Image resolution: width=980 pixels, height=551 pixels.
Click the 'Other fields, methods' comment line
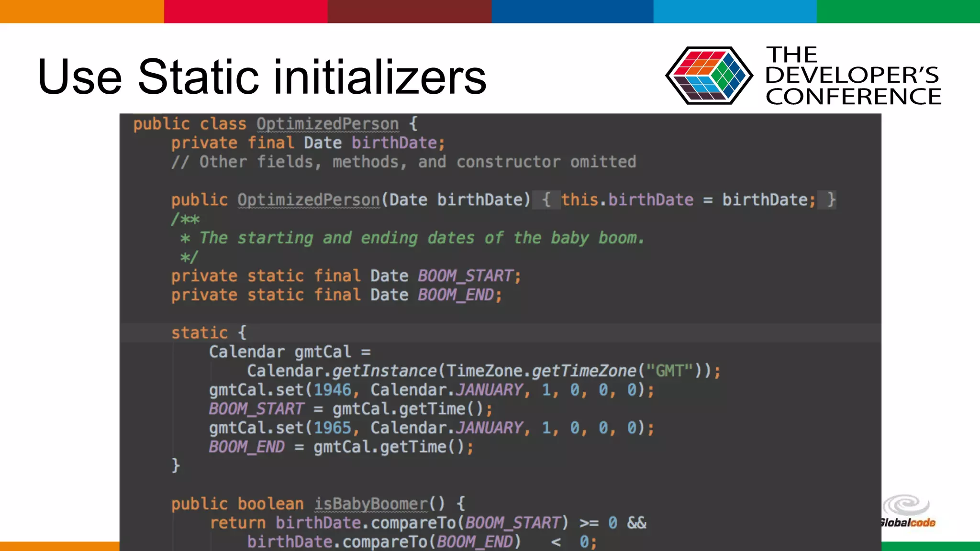click(x=404, y=162)
